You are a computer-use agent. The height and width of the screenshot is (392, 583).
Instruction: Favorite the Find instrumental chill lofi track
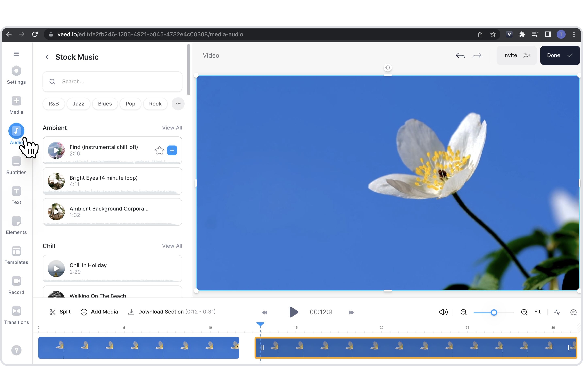(160, 150)
